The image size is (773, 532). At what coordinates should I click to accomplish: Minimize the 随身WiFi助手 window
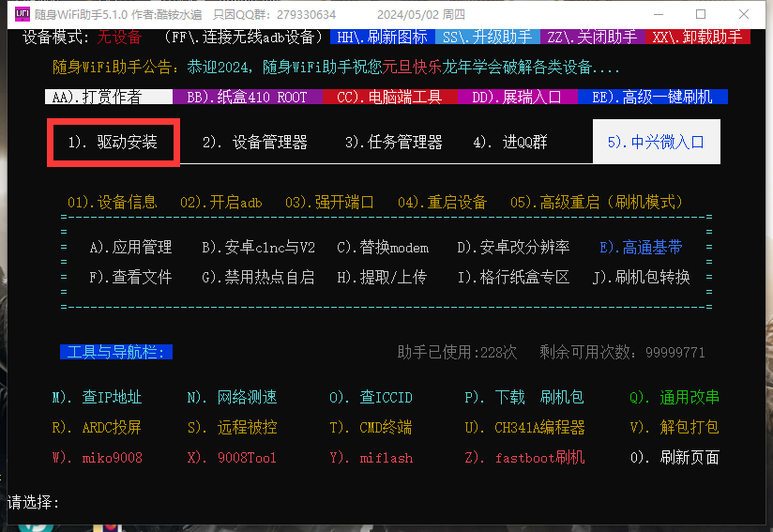(658, 14)
